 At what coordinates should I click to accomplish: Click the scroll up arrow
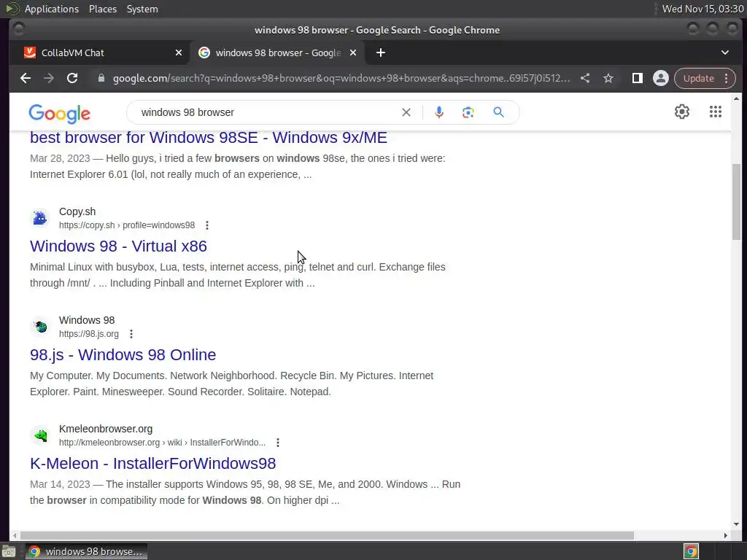737,98
